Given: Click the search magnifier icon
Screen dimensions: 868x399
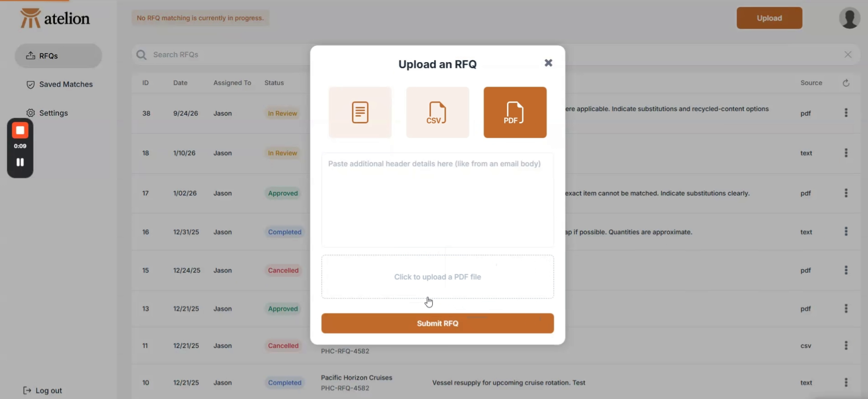Looking at the screenshot, I should point(141,55).
